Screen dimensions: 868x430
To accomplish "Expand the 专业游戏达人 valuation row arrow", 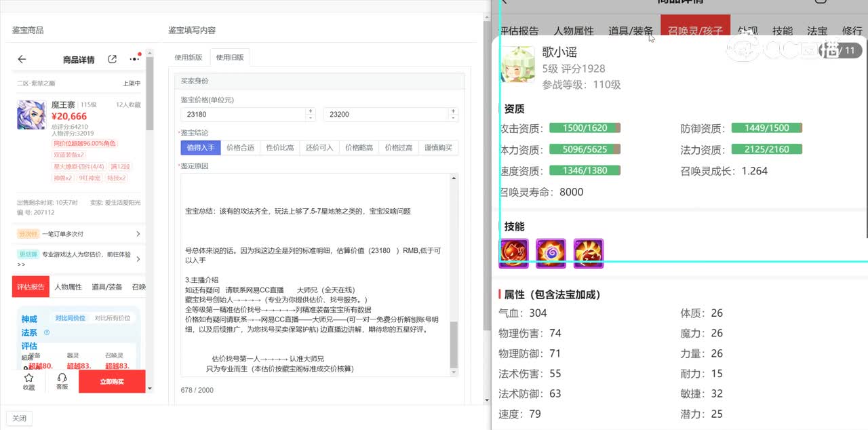I will click(138, 259).
